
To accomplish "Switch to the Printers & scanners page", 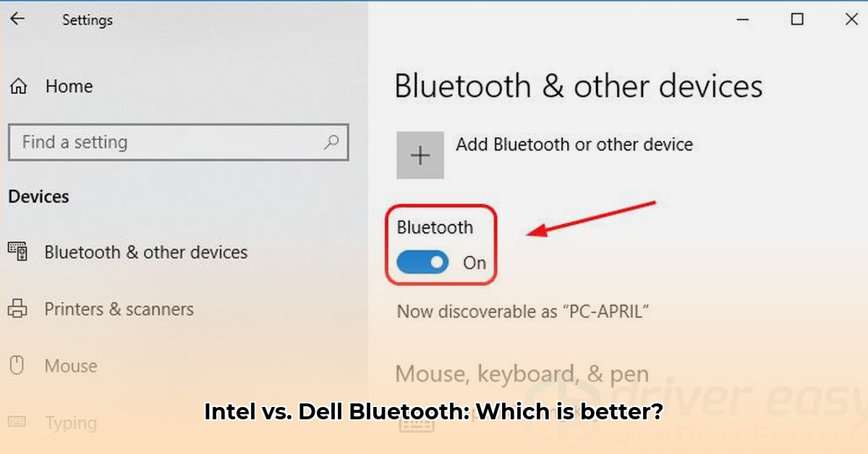I will click(x=119, y=309).
